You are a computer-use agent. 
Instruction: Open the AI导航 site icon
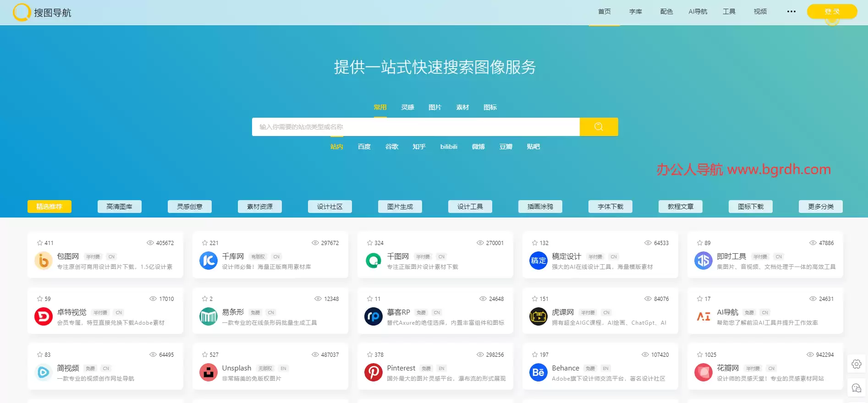pos(703,317)
